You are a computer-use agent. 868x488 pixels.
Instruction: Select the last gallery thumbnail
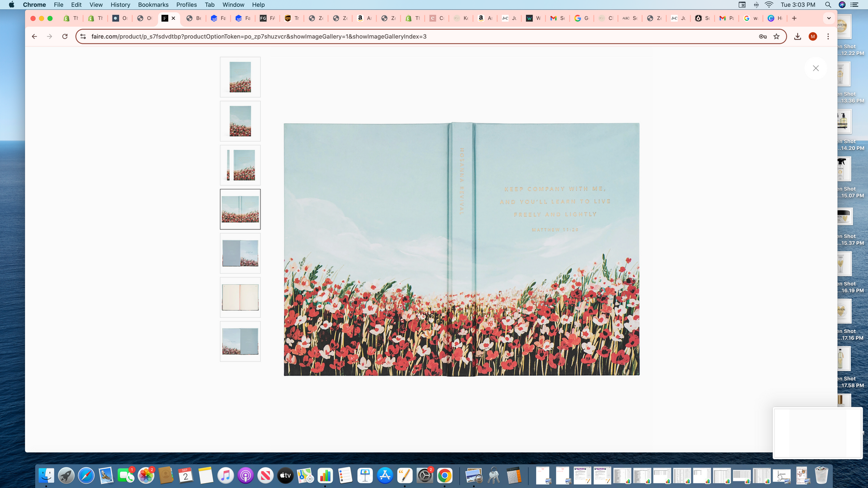(x=240, y=342)
